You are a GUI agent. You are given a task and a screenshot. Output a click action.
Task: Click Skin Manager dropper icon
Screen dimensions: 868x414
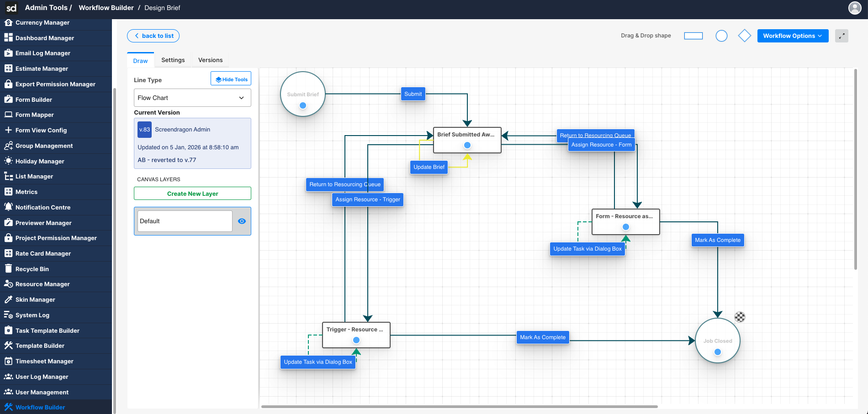8,299
